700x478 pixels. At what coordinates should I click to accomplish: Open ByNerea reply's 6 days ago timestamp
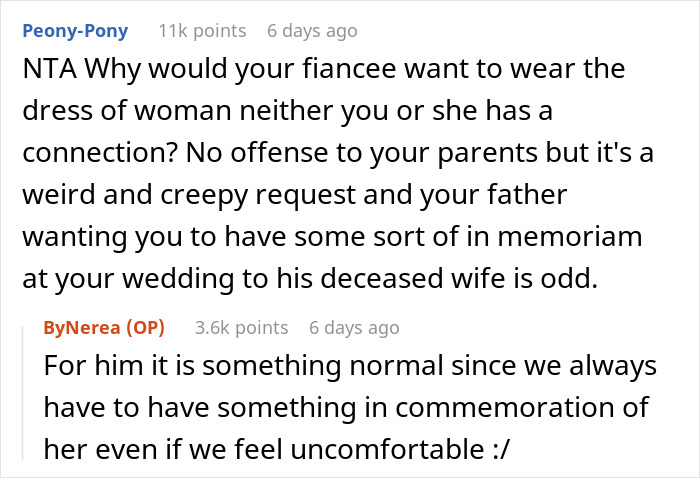click(x=354, y=328)
